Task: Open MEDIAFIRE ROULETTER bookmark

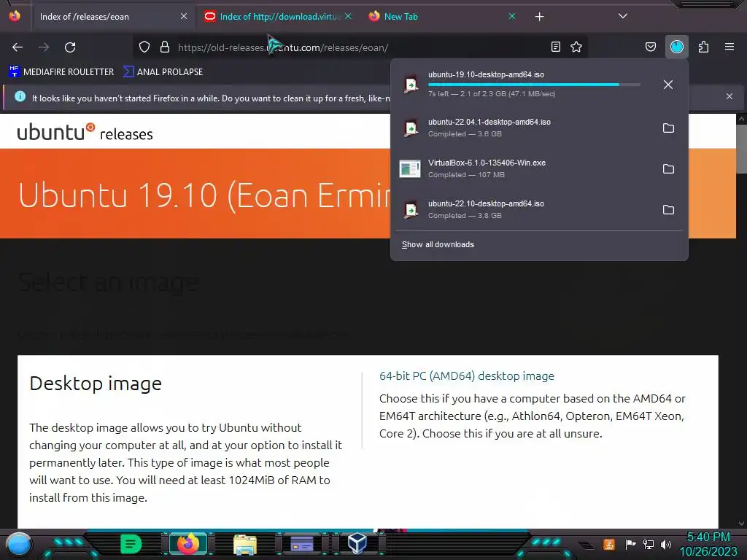Action: point(61,72)
